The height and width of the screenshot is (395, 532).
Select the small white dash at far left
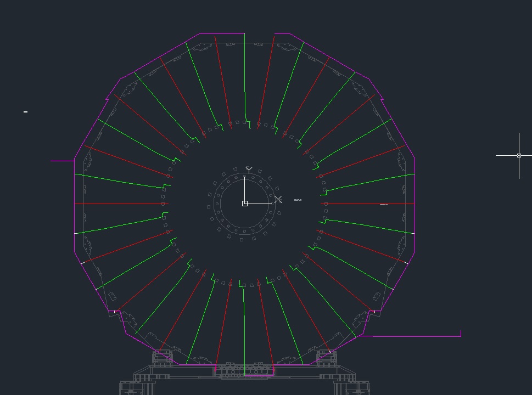coord(25,112)
